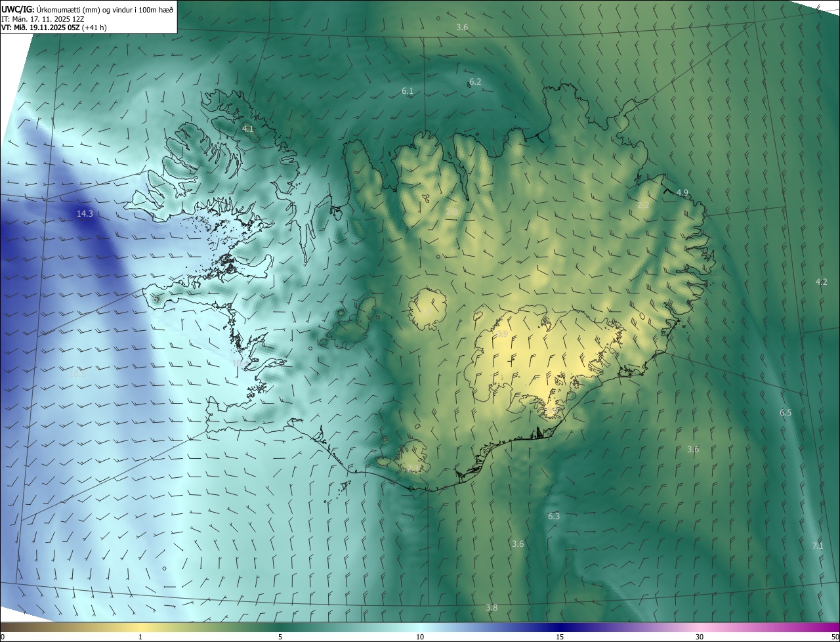Click the 6.3 value label

[554, 516]
